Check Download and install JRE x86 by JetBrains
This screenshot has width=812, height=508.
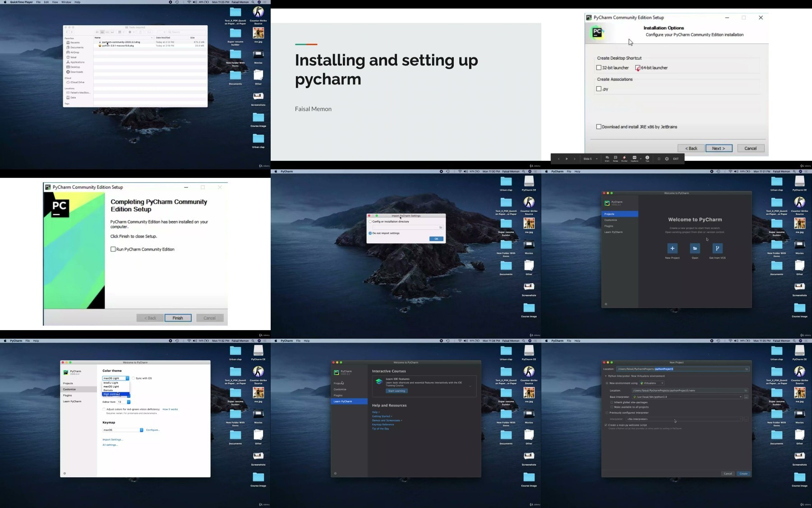pyautogui.click(x=599, y=127)
